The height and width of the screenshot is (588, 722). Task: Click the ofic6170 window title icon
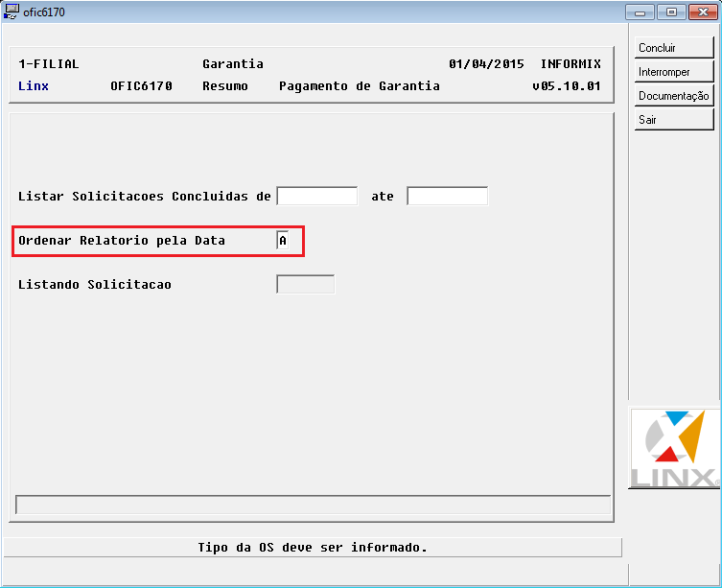(12, 12)
